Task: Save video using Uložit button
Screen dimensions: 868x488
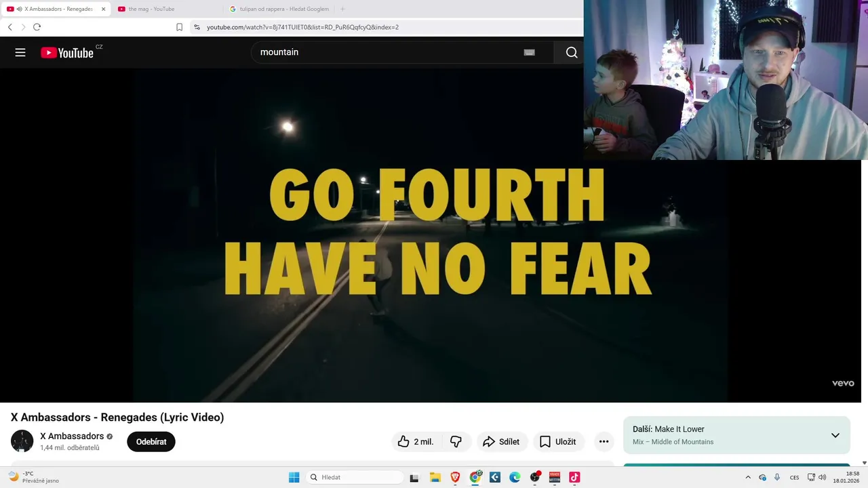Action: click(558, 442)
